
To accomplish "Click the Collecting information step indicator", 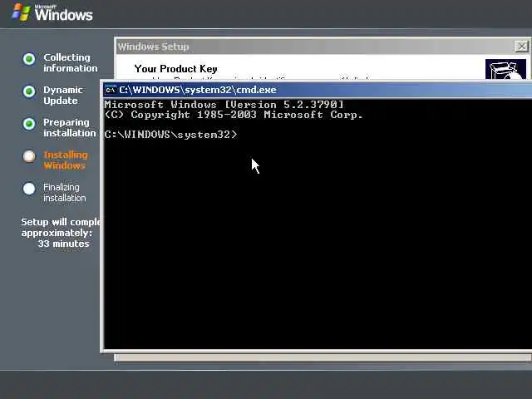I will coord(29,59).
